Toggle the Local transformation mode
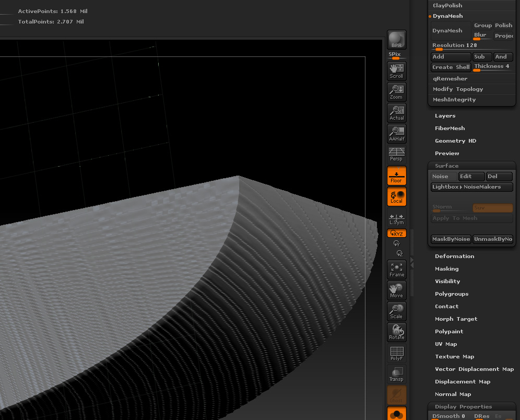The height and width of the screenshot is (420, 520). tap(396, 196)
